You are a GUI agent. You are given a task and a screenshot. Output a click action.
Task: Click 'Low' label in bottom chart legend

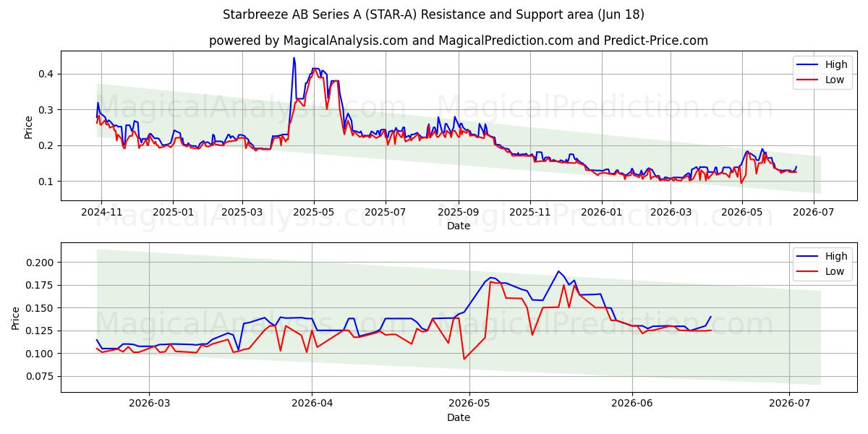pyautogui.click(x=835, y=272)
